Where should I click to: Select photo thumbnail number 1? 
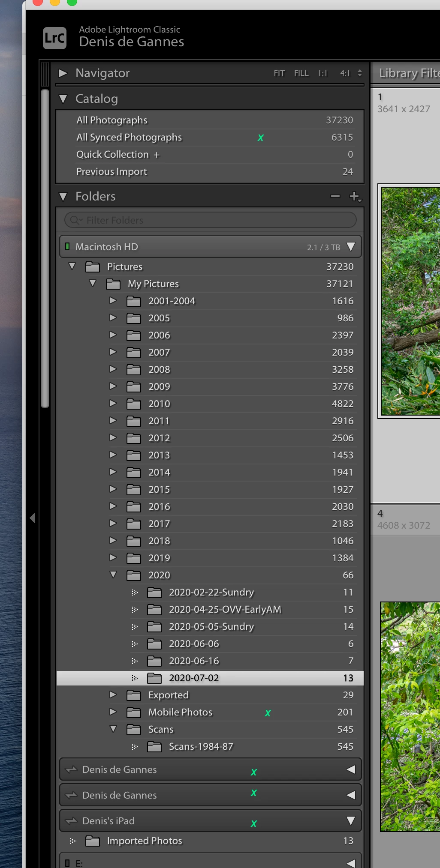pyautogui.click(x=410, y=301)
